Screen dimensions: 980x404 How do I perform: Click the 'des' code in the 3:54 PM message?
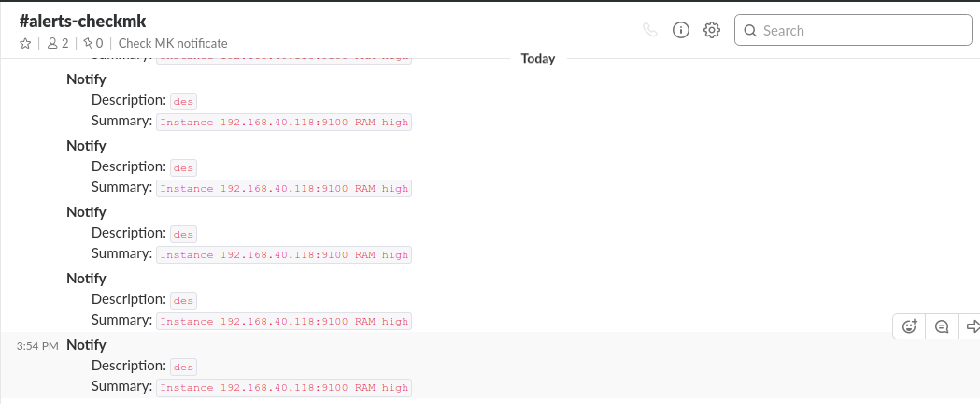tap(183, 367)
